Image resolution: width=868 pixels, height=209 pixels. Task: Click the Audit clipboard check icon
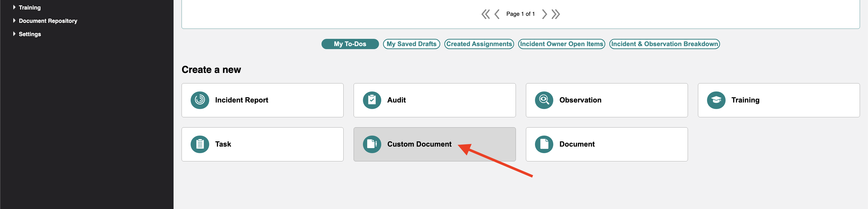[372, 100]
